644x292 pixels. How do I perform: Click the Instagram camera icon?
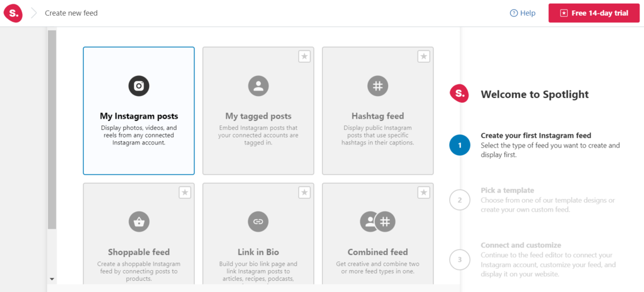138,86
